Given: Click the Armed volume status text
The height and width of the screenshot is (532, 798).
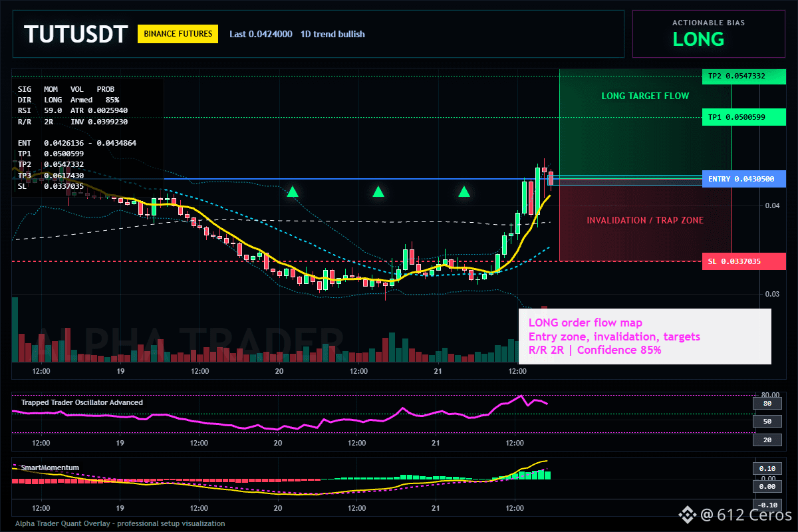Looking at the screenshot, I should pyautogui.click(x=81, y=100).
